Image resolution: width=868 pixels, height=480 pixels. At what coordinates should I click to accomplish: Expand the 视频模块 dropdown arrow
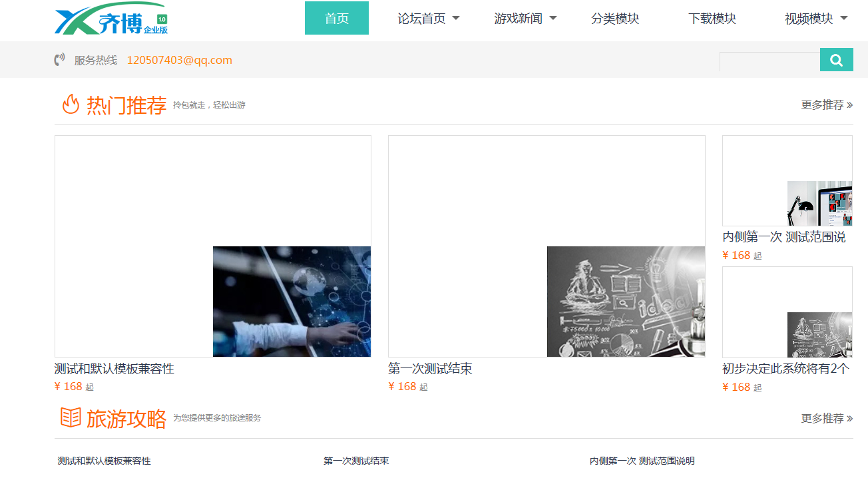[x=844, y=19]
